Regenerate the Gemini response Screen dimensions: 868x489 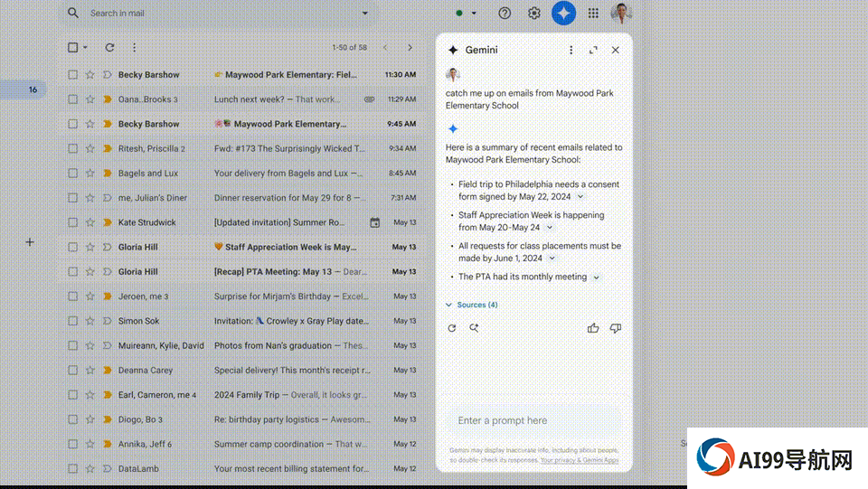452,328
